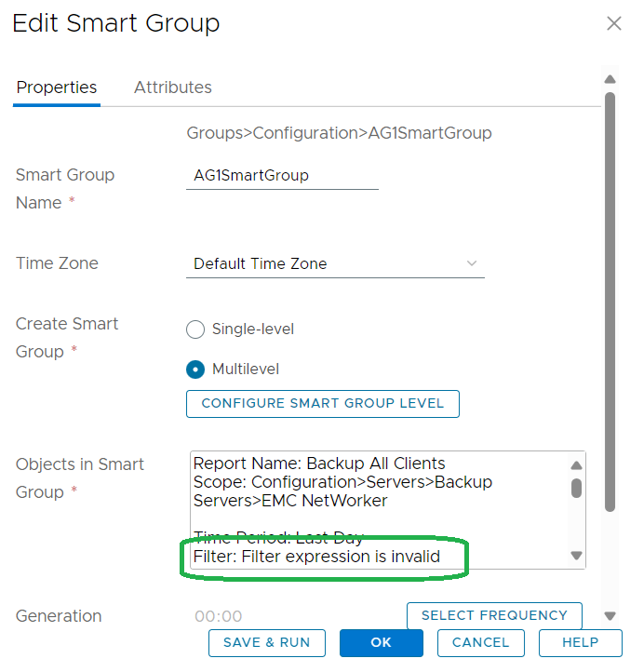
Task: Select the Properties tab
Action: (x=57, y=87)
